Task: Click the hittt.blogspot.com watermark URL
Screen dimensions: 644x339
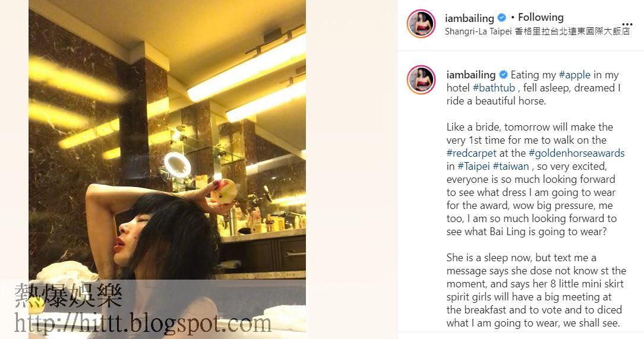Action: [143, 323]
